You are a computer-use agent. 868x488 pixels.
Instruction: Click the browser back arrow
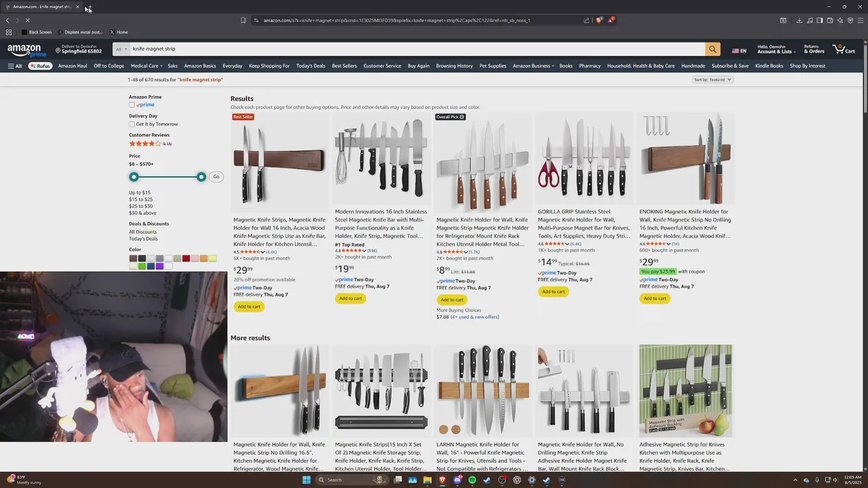pos(7,20)
